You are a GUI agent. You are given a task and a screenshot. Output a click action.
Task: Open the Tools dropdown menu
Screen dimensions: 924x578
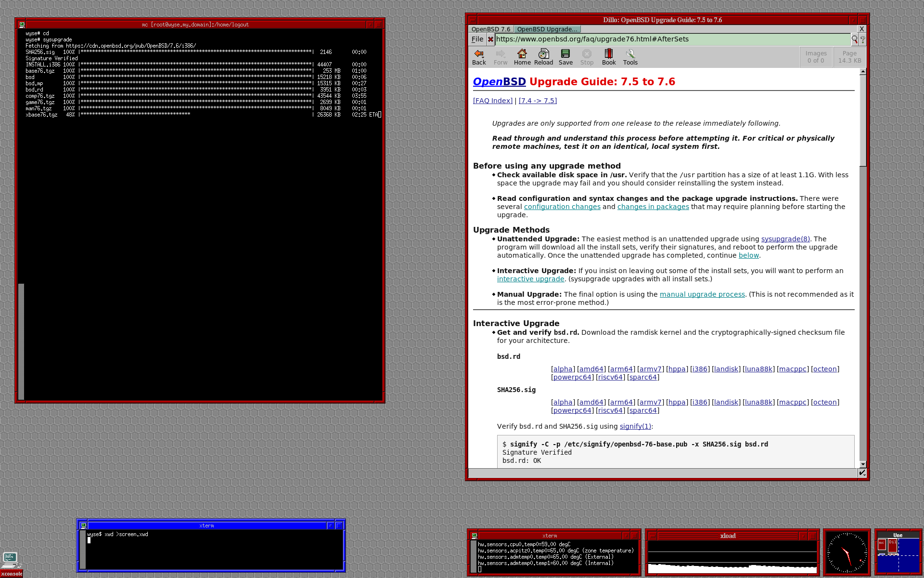[x=630, y=56]
